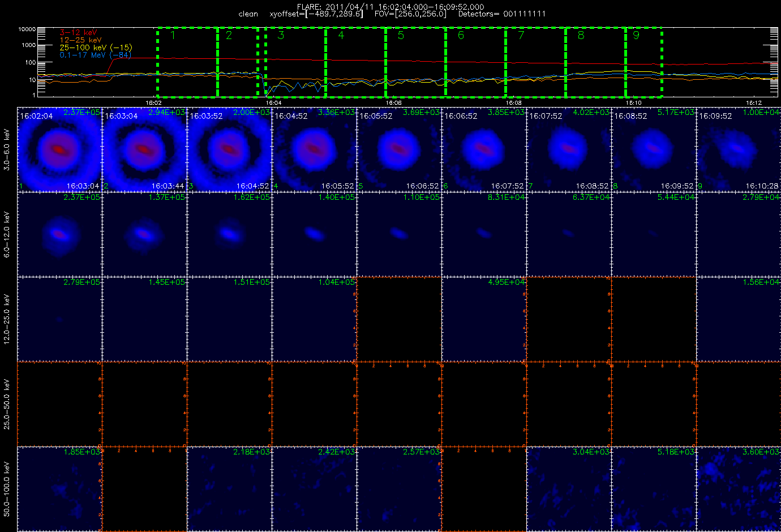Image resolution: width=781 pixels, height=532 pixels.
Task: Click the 16:06 tick label on time axis
Action: click(x=394, y=102)
